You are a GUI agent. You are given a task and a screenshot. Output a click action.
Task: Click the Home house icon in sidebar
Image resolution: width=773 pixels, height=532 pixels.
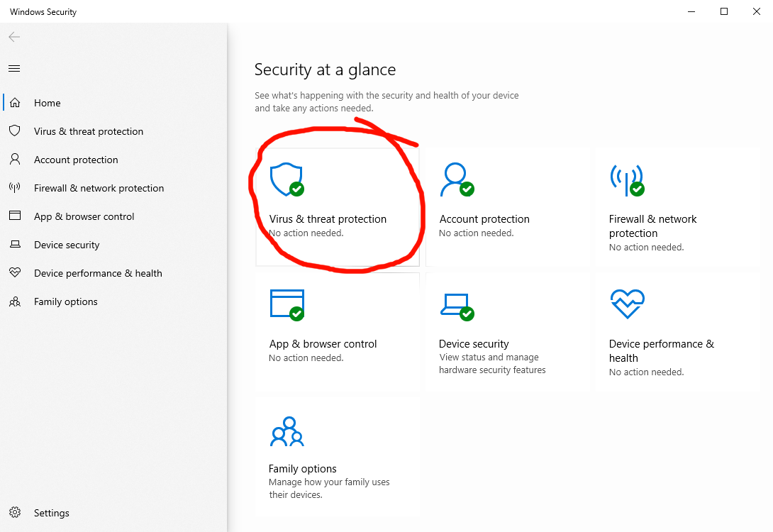coord(14,103)
